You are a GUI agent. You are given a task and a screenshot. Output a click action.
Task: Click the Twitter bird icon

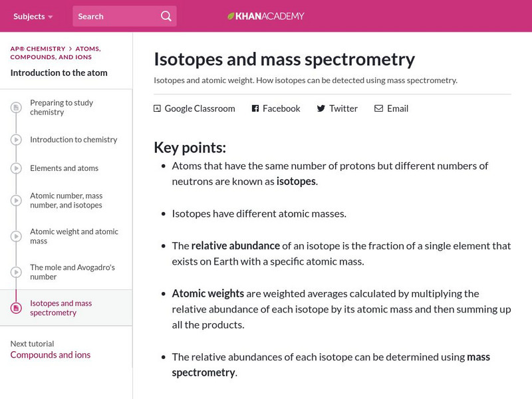[x=321, y=108]
